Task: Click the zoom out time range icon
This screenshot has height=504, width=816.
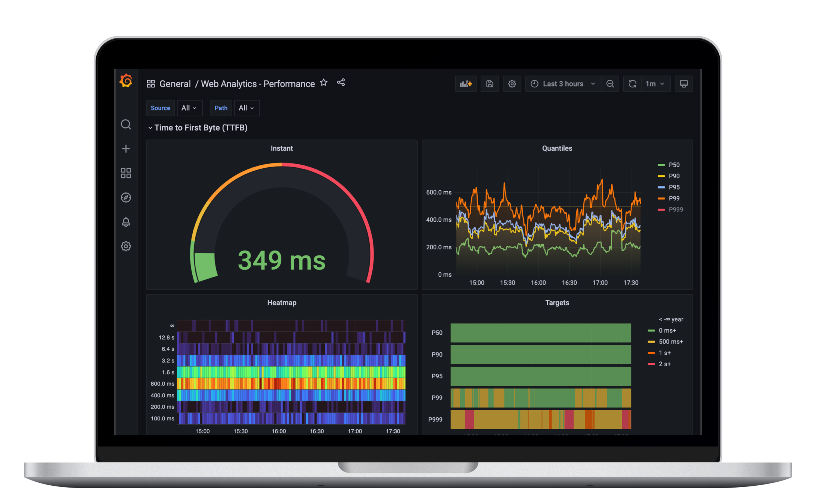Action: click(x=610, y=84)
